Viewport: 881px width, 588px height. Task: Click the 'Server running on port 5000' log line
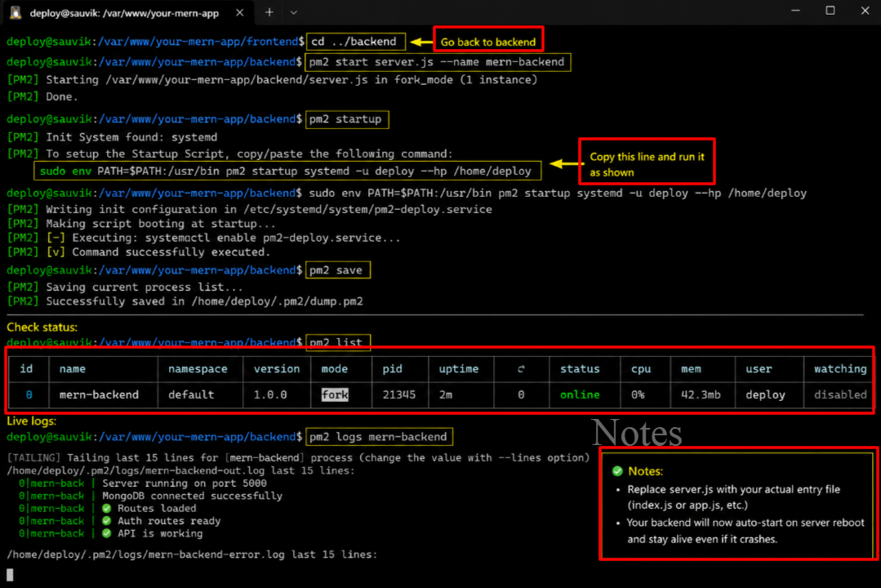tap(185, 483)
